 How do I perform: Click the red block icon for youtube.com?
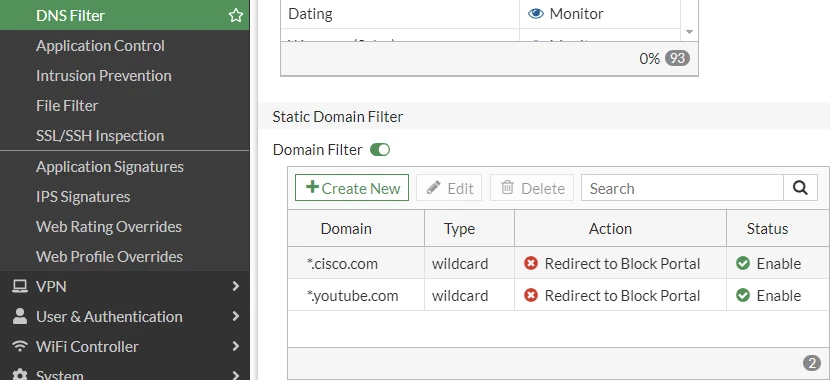click(x=531, y=295)
